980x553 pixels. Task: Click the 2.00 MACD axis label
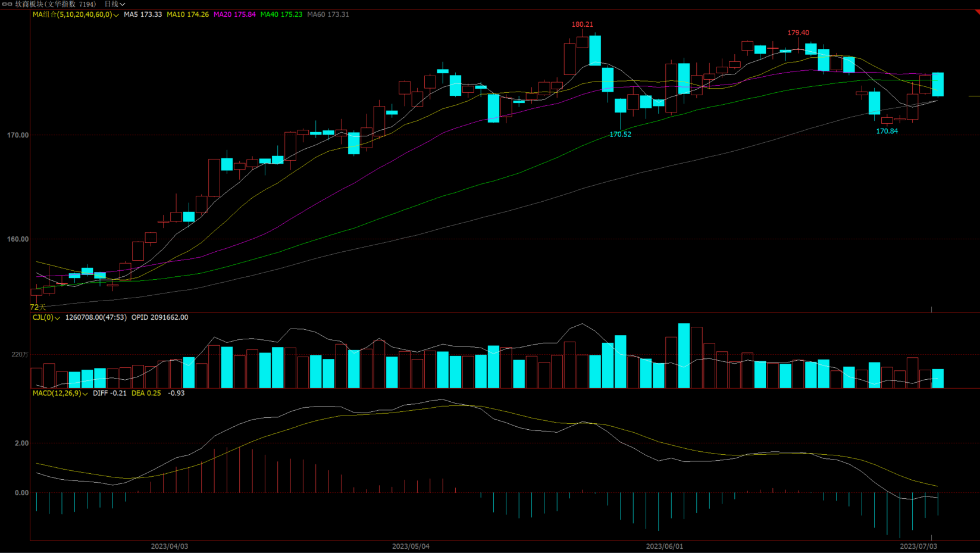pos(21,443)
